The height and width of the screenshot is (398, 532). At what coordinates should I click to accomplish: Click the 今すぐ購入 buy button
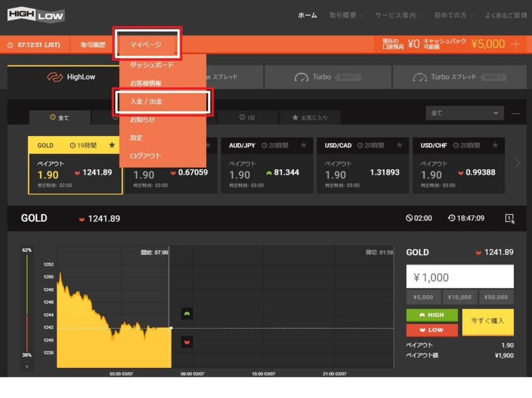[487, 322]
